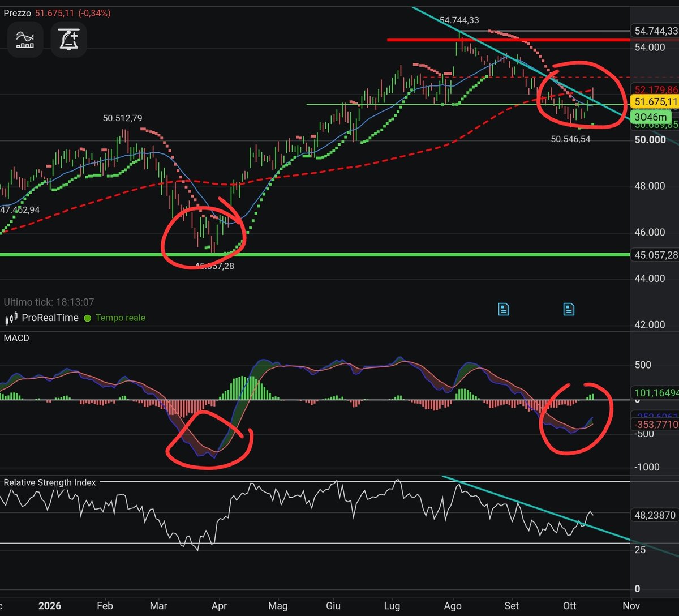The width and height of the screenshot is (679, 616).
Task: Click the Ott month label on time axis
Action: click(570, 606)
